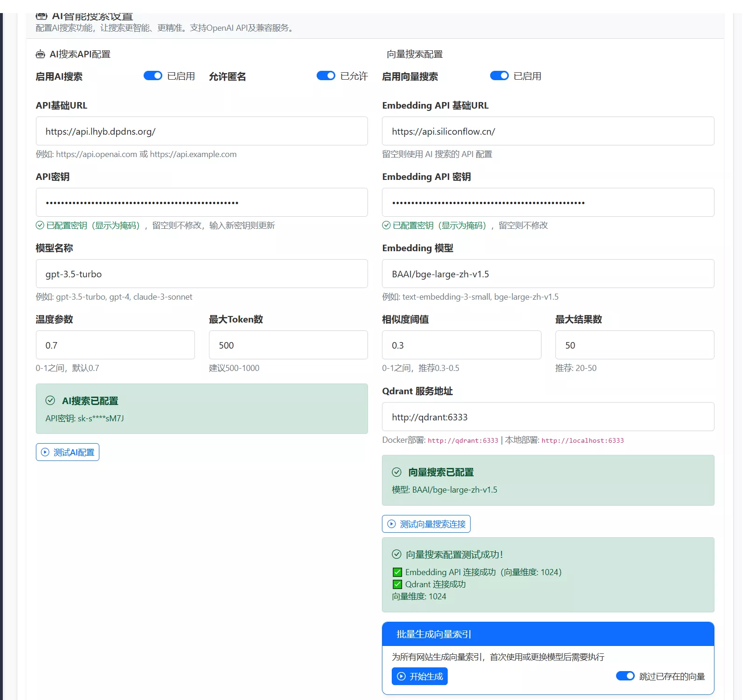Click the 最大结果数 field showing 50
The height and width of the screenshot is (700, 742).
[x=635, y=345]
